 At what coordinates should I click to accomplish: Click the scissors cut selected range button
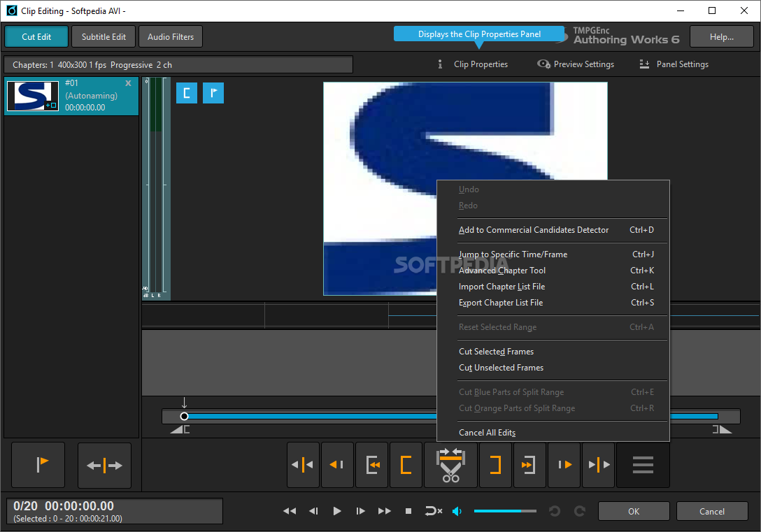point(450,465)
